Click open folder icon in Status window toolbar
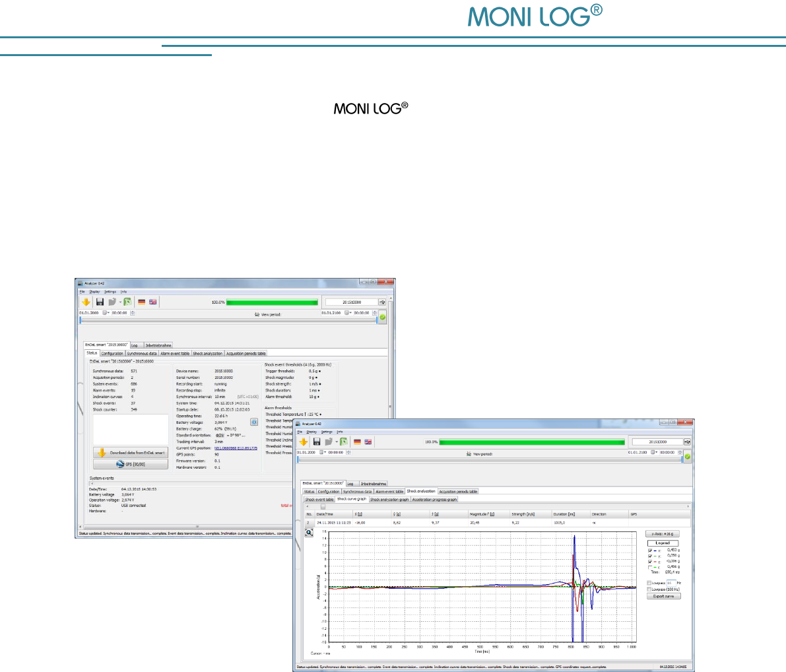This screenshot has height=672, width=786. [112, 302]
